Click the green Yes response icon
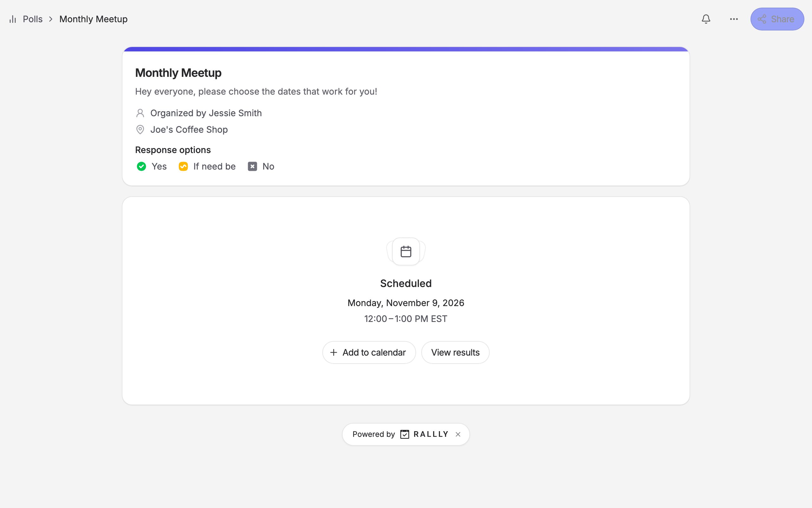This screenshot has width=812, height=508. tap(141, 166)
